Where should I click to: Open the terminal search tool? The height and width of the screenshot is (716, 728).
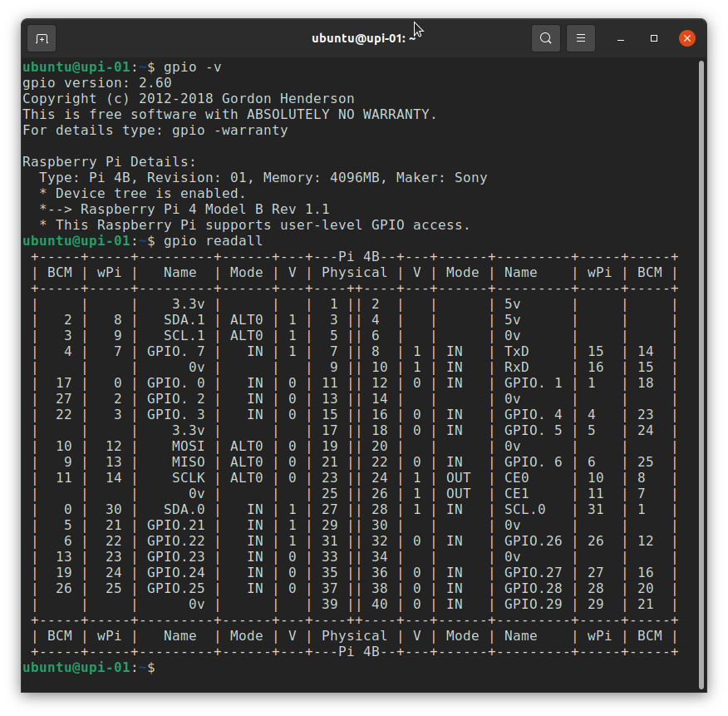[x=545, y=38]
